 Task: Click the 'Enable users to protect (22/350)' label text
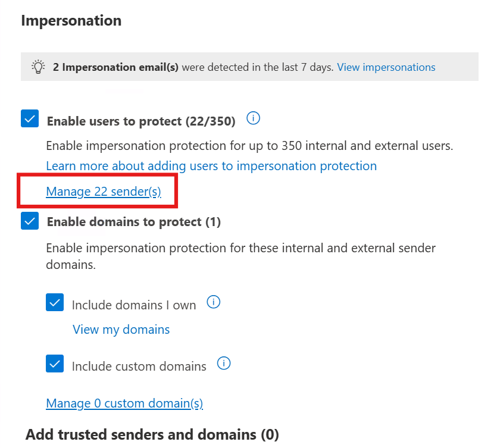pyautogui.click(x=141, y=121)
